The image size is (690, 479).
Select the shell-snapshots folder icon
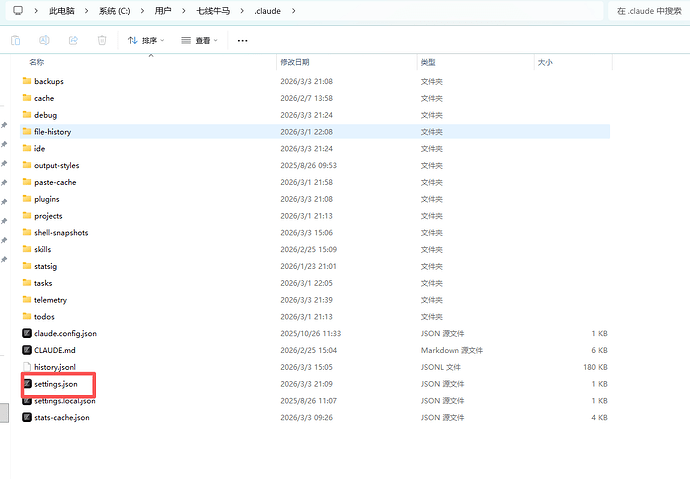(x=27, y=232)
